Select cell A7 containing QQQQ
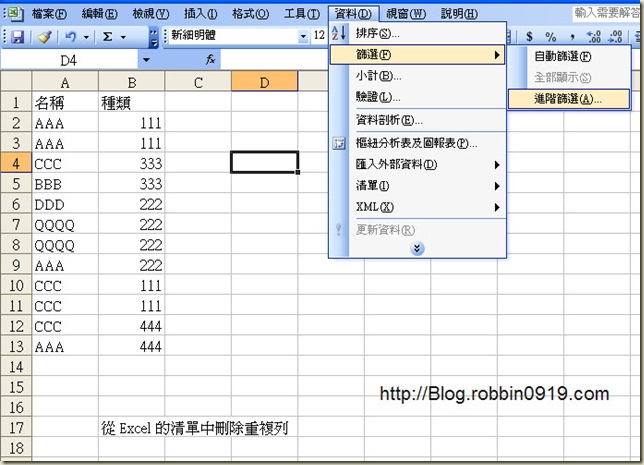 click(65, 224)
